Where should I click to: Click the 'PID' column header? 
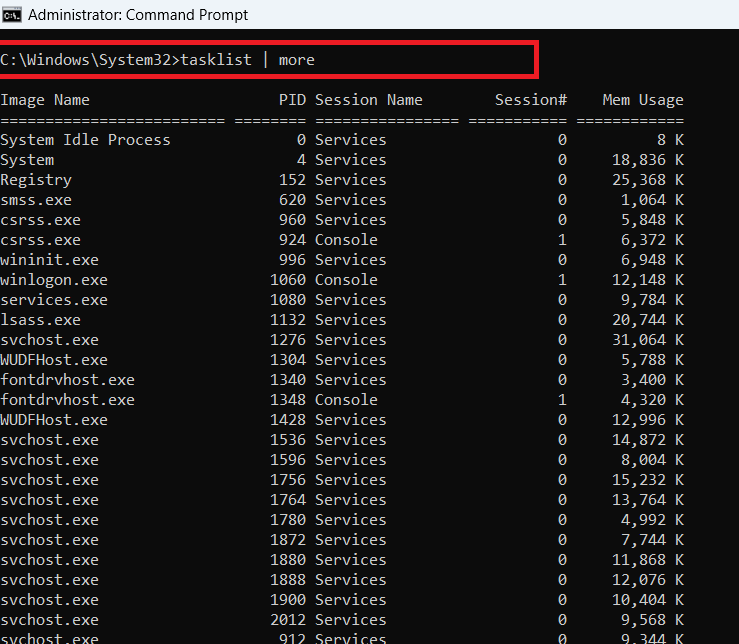[x=292, y=100]
